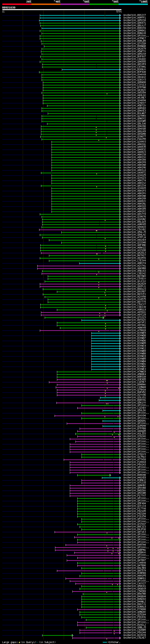Select UniRef100_A7THS8 label
Viewport: 150px width, 644px height.
point(135,459)
